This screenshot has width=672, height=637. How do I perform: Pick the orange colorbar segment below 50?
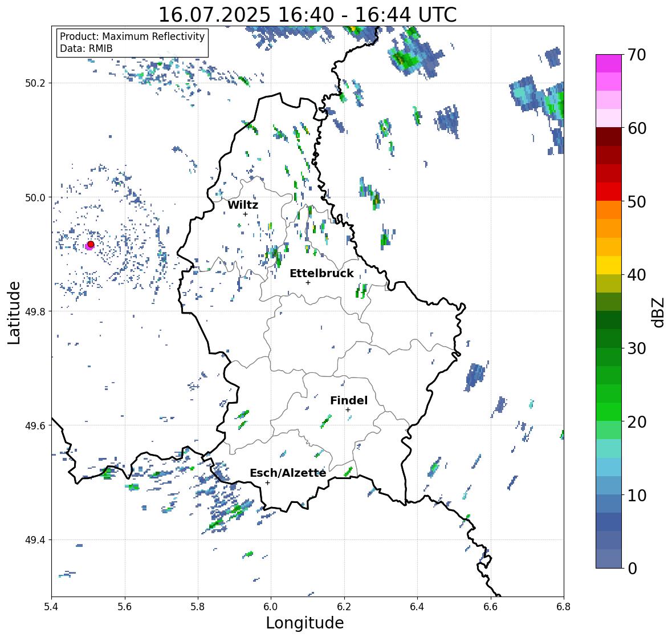(609, 210)
